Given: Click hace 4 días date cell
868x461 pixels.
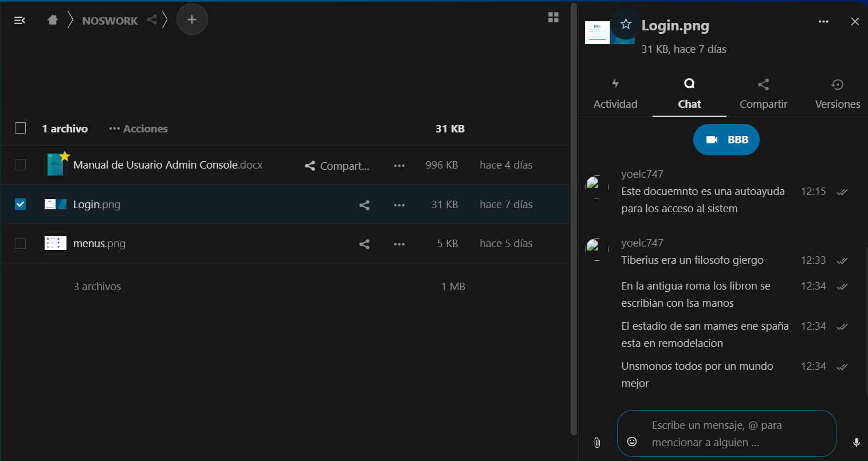Looking at the screenshot, I should (506, 165).
